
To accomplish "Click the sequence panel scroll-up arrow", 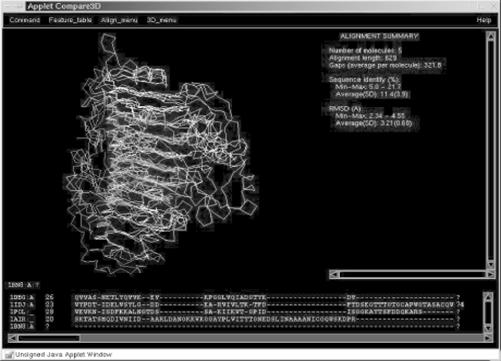I will click(488, 296).
